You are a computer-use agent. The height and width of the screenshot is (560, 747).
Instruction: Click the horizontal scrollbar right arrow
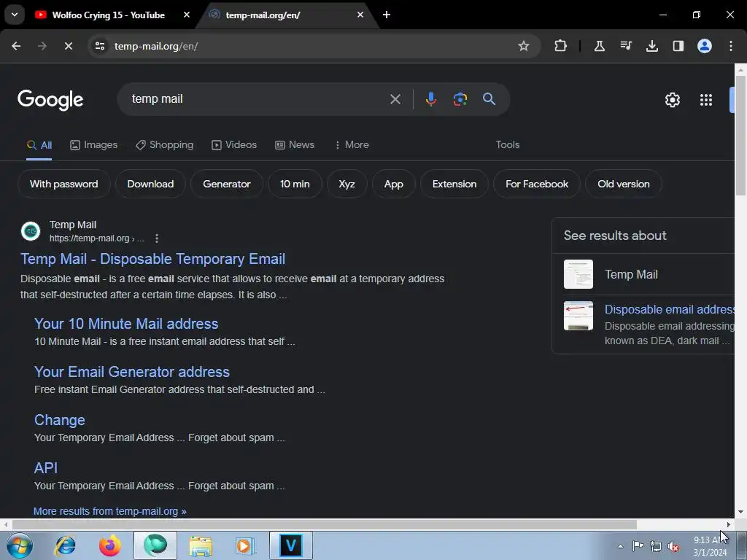pyautogui.click(x=729, y=525)
